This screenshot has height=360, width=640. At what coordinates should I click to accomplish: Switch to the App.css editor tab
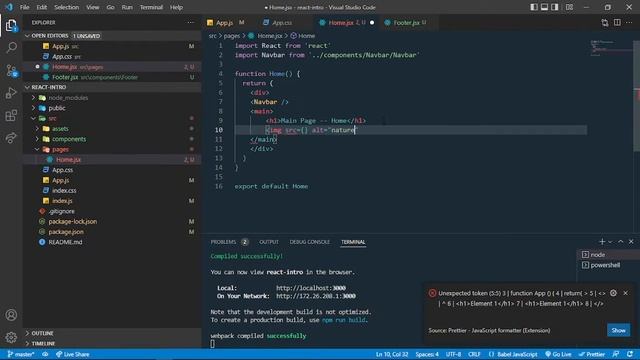282,22
